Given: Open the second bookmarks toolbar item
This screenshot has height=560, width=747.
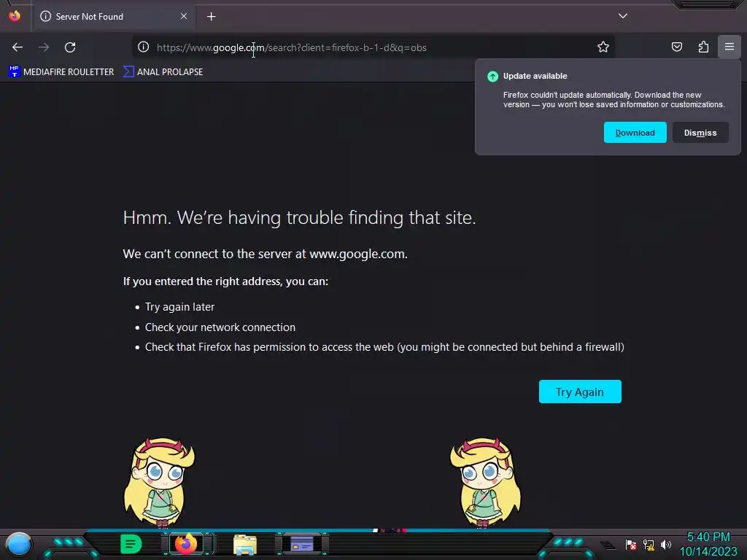Looking at the screenshot, I should [163, 72].
